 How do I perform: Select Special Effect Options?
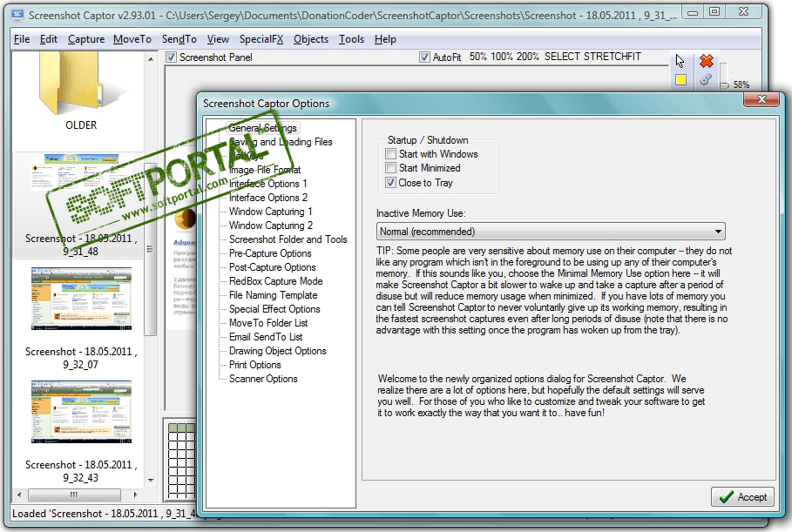(274, 309)
